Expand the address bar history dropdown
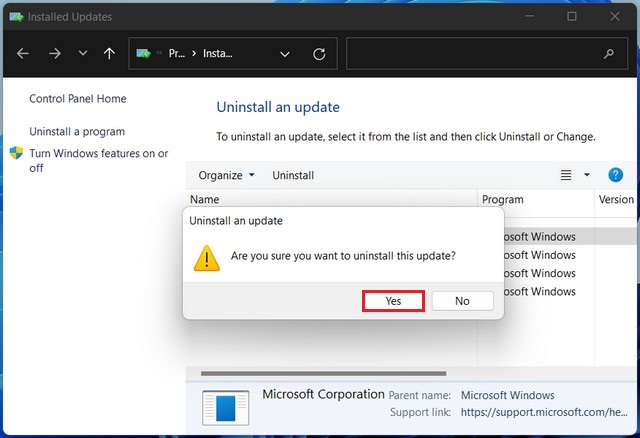Screen dimensions: 640x438 tap(285, 54)
